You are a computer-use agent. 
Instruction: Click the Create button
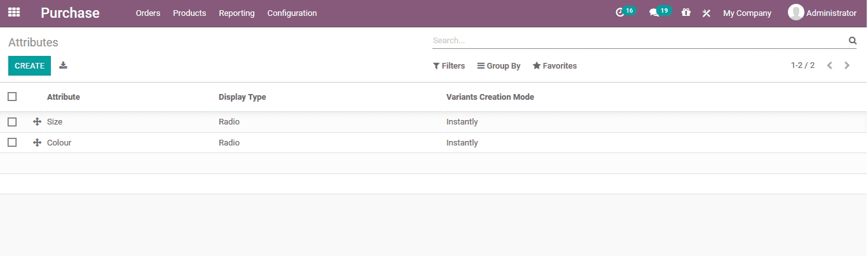(29, 65)
